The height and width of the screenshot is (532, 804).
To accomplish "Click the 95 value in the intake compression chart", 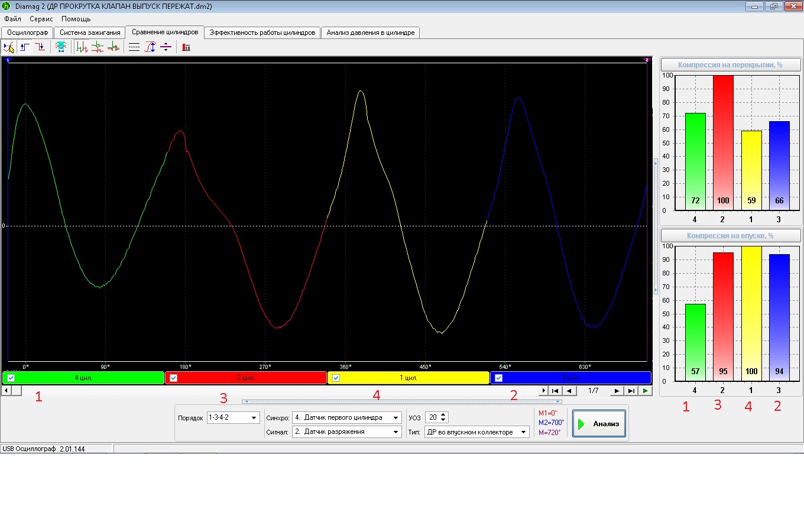I will (723, 371).
